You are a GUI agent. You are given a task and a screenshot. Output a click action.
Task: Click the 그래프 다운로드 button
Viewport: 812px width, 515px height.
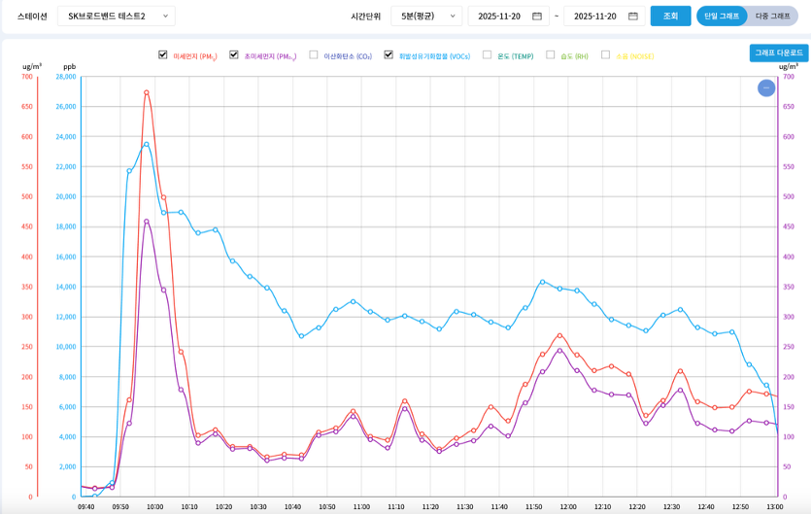pos(779,52)
